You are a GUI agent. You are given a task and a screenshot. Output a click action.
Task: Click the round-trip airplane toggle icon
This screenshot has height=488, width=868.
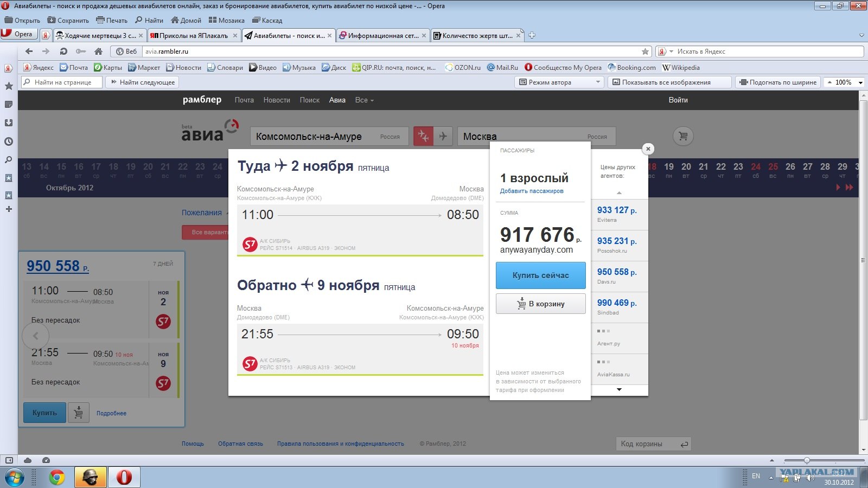(x=423, y=136)
